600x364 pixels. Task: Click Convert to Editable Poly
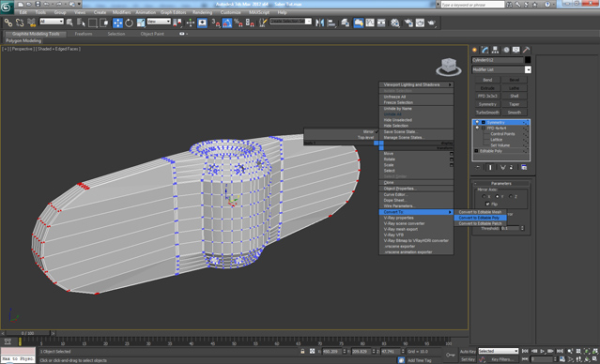coord(480,218)
